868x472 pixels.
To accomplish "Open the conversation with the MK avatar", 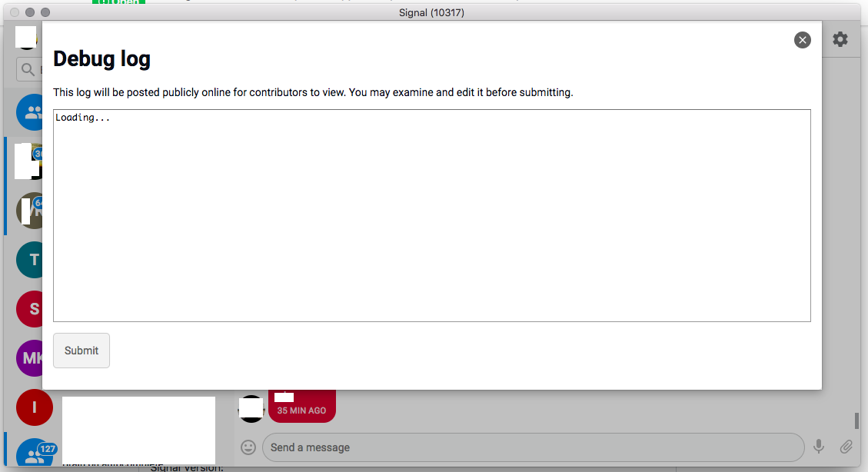I will (x=32, y=357).
